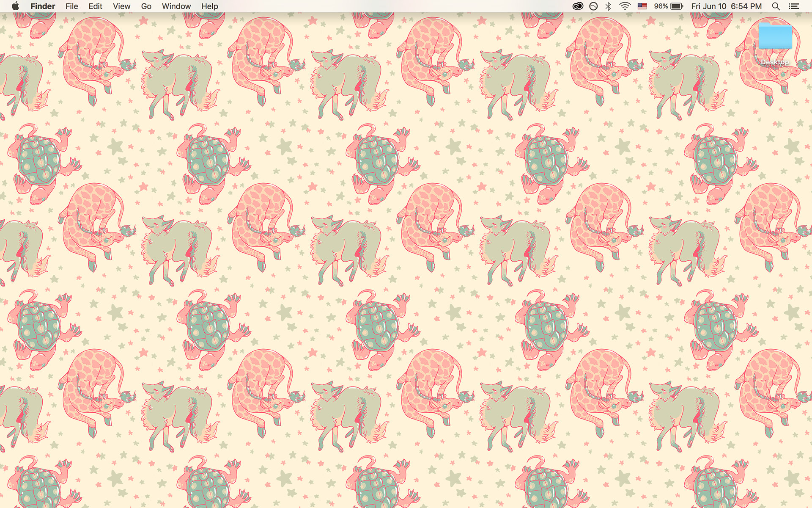This screenshot has width=812, height=508.
Task: Open the Edit menu
Action: pos(95,6)
